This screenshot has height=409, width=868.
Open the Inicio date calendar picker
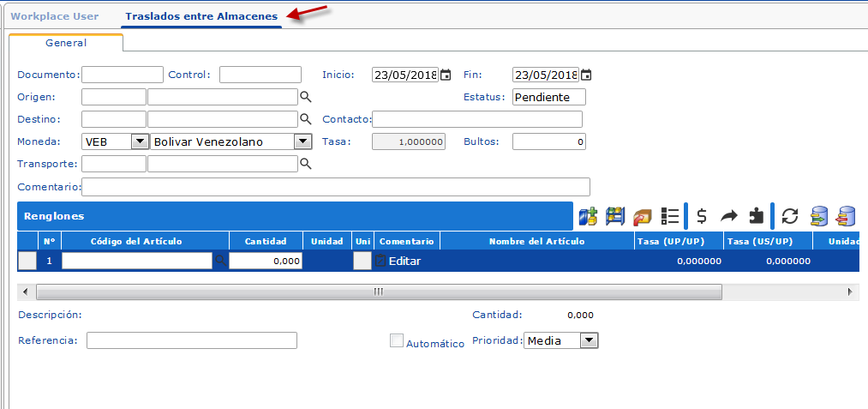tap(445, 75)
